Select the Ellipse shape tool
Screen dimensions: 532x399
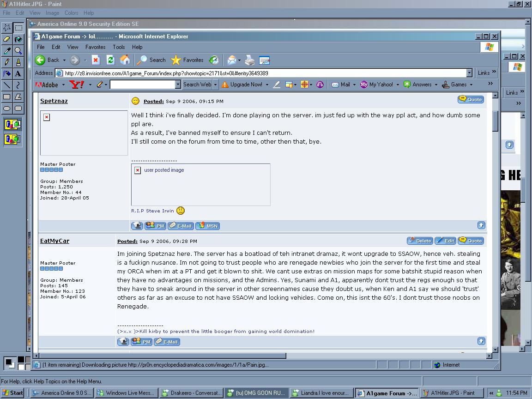point(7,109)
